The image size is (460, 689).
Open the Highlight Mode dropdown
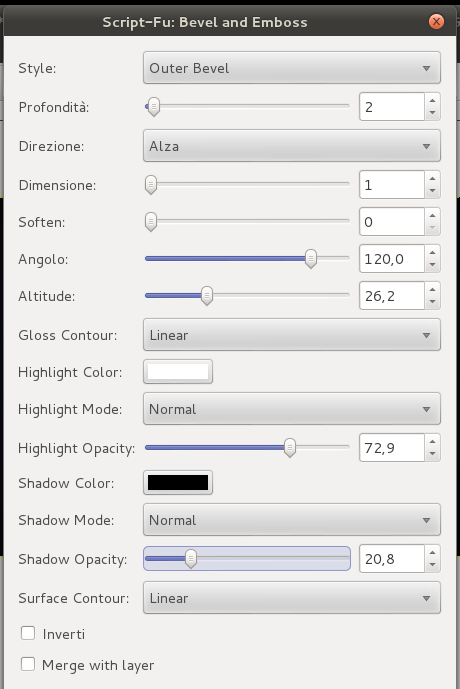coord(292,409)
